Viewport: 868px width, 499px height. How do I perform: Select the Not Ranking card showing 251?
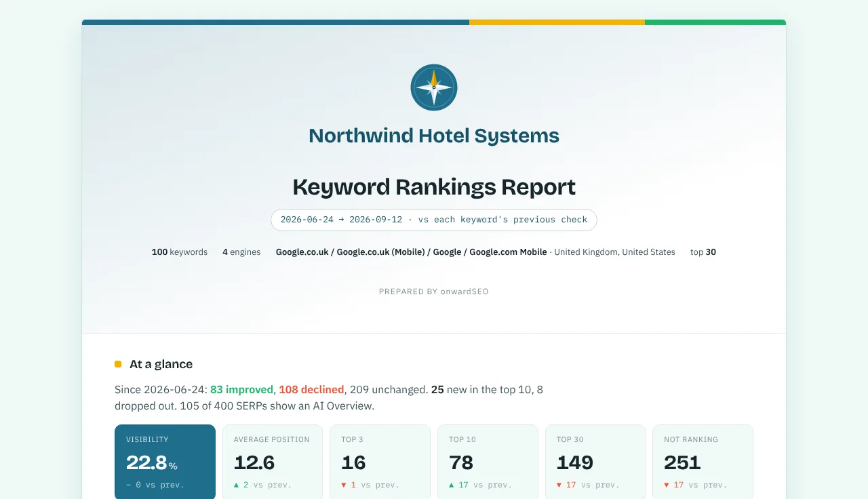[x=703, y=463]
